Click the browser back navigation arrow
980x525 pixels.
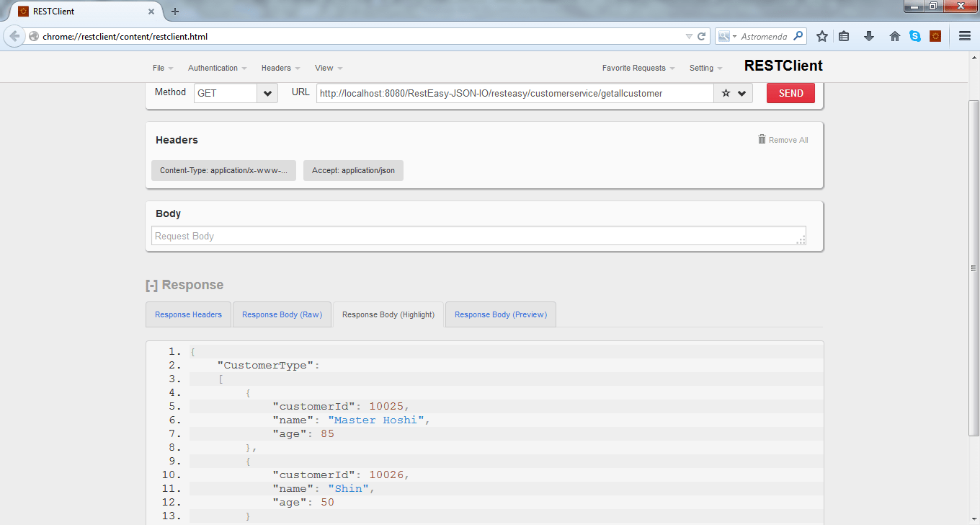click(x=14, y=35)
